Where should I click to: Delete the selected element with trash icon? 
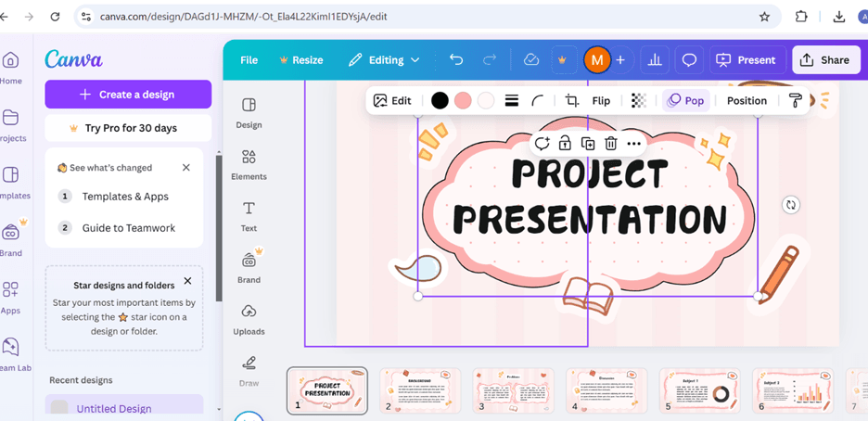pos(610,144)
